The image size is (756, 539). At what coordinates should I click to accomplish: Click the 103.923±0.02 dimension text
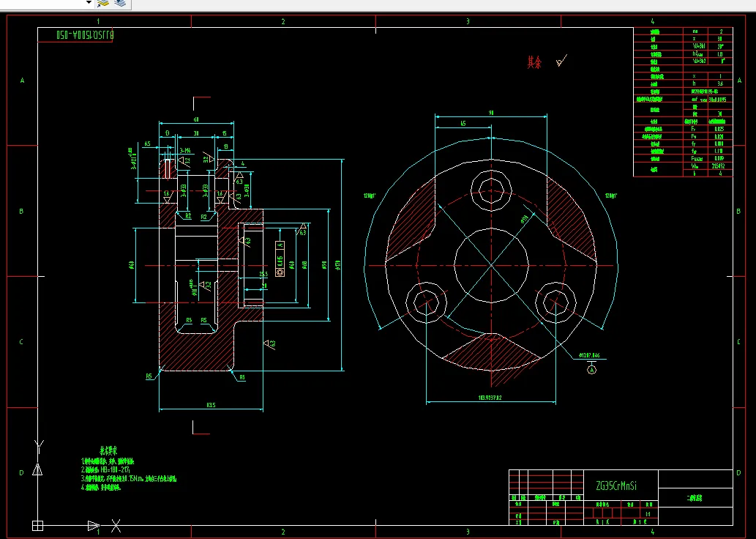490,398
